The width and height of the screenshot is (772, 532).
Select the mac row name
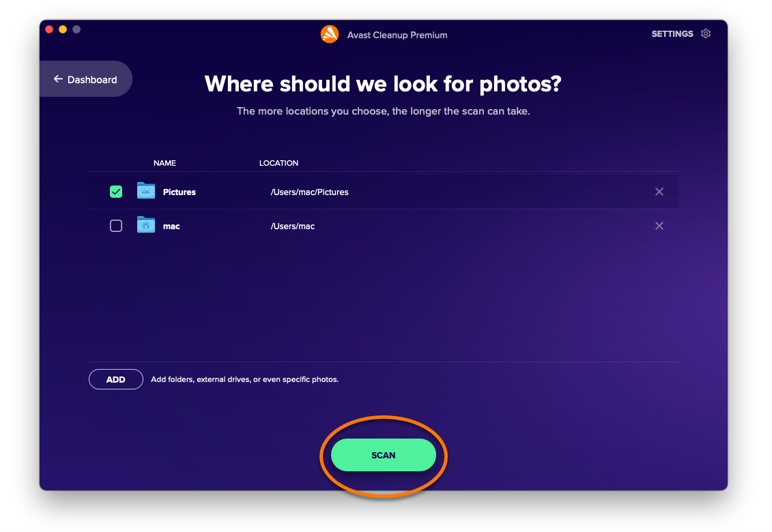tap(171, 226)
